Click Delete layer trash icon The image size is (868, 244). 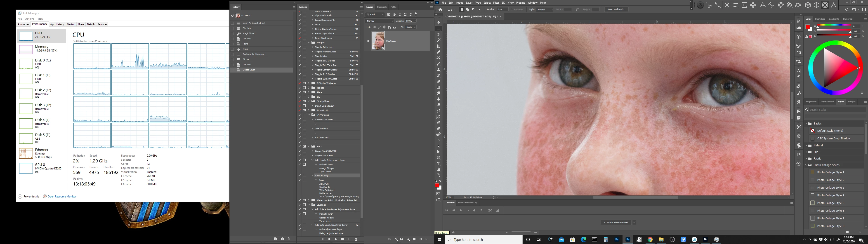426,239
